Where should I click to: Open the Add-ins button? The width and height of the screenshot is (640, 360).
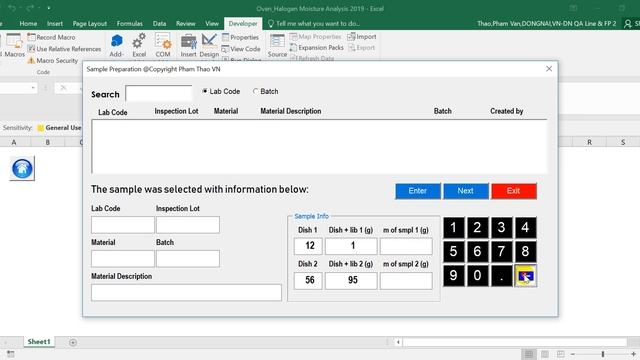[x=116, y=45]
